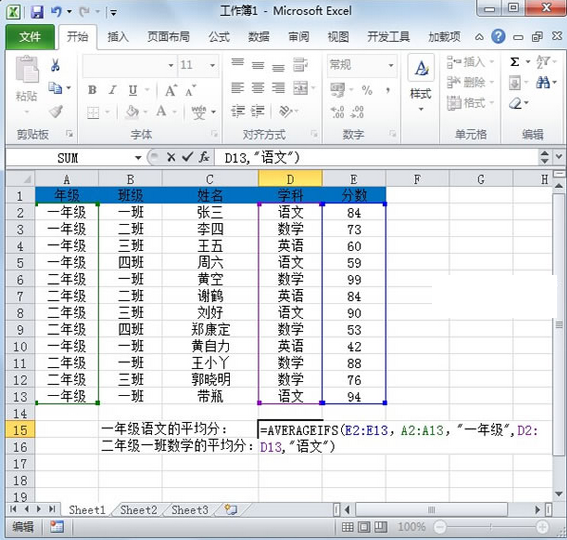Open the Excel Help question mark icon
This screenshot has width=567, height=540.
[x=498, y=36]
